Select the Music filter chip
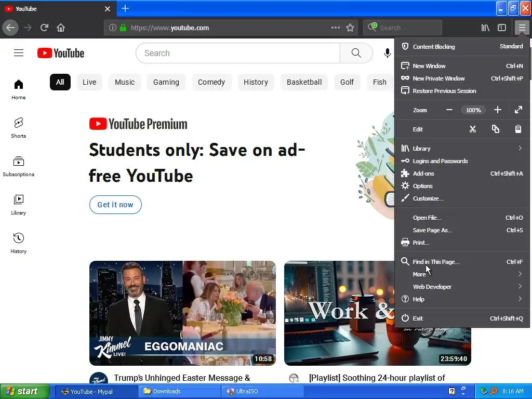532x399 pixels. click(x=125, y=82)
